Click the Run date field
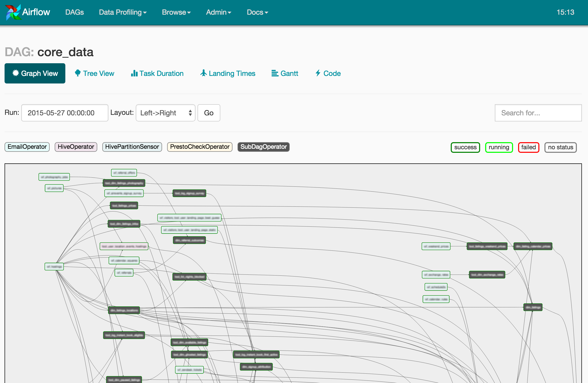This screenshot has height=383, width=588. 65,113
